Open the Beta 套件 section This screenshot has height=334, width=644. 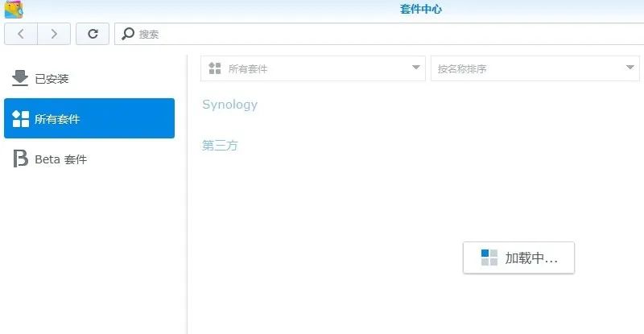click(x=89, y=159)
